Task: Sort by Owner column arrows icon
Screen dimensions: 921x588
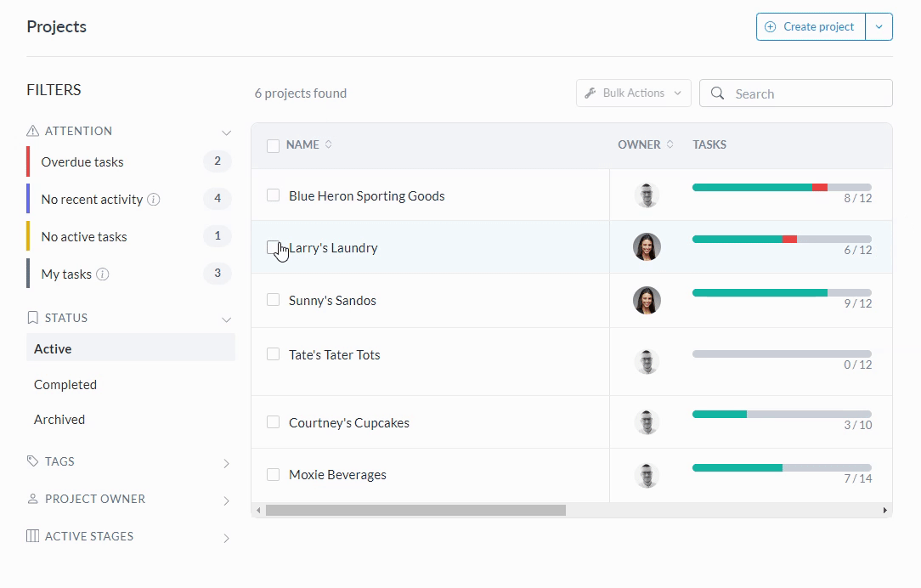Action: 670,145
